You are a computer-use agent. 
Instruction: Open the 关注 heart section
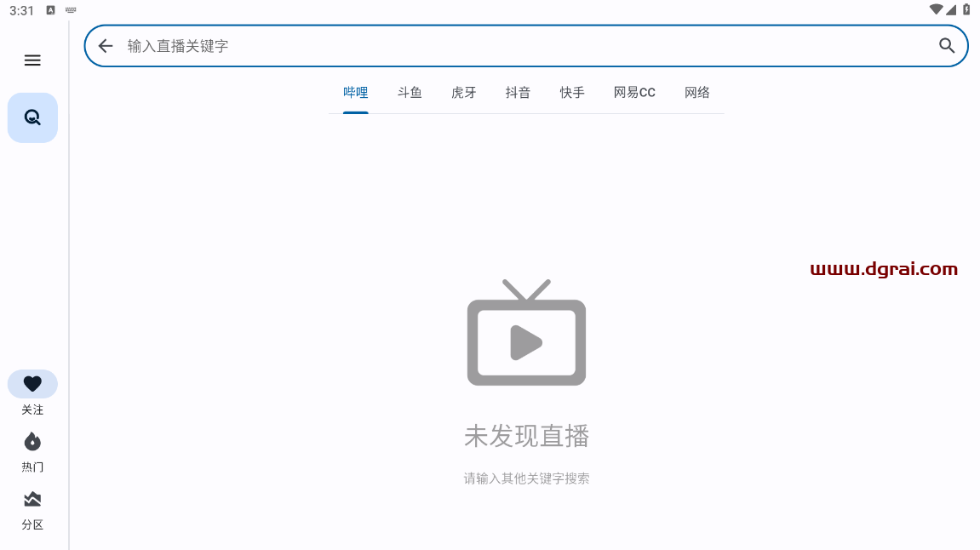pyautogui.click(x=32, y=385)
